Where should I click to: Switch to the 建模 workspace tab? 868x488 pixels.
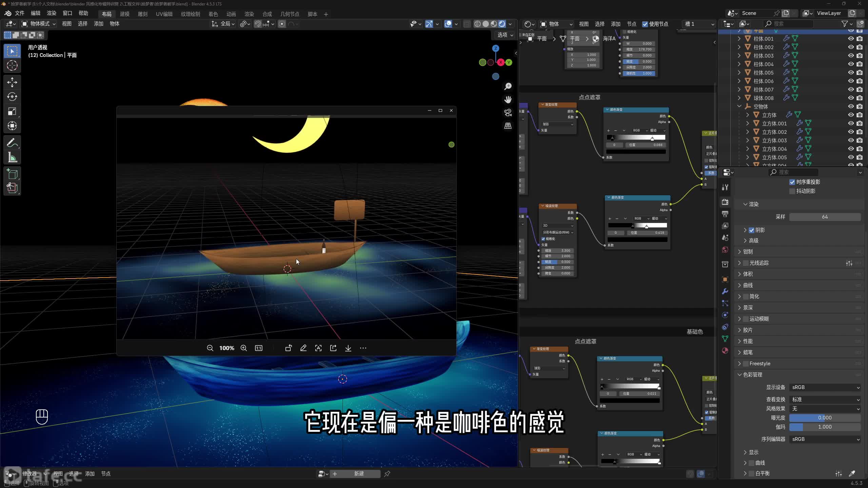pos(125,14)
